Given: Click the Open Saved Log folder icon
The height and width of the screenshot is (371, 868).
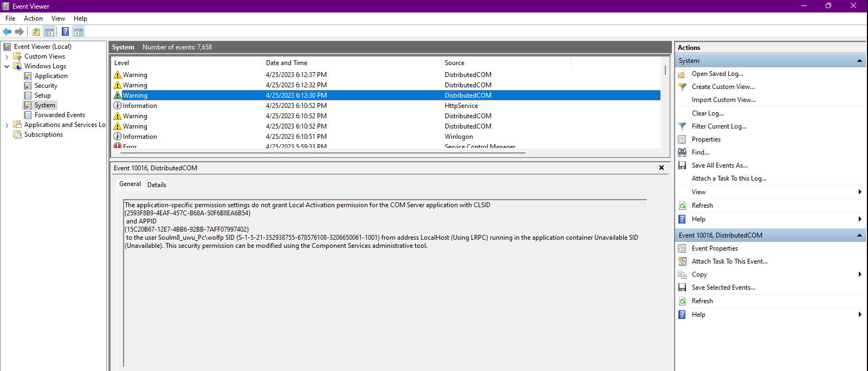Looking at the screenshot, I should [x=682, y=74].
